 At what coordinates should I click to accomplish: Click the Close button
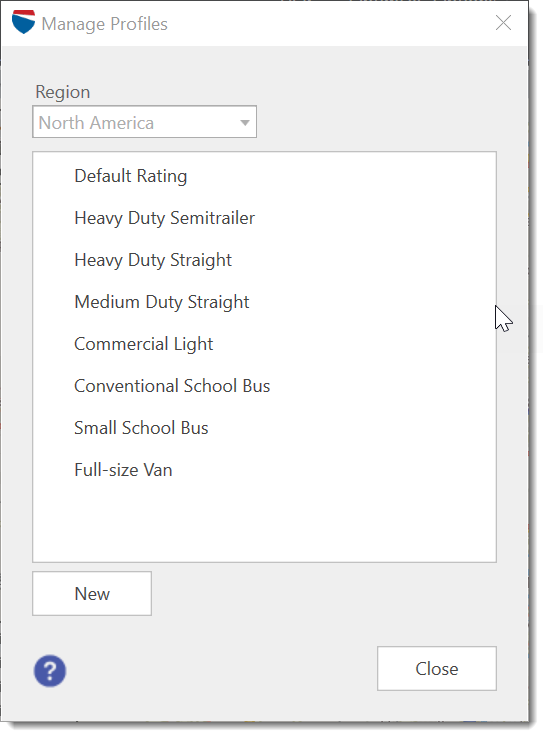437,668
